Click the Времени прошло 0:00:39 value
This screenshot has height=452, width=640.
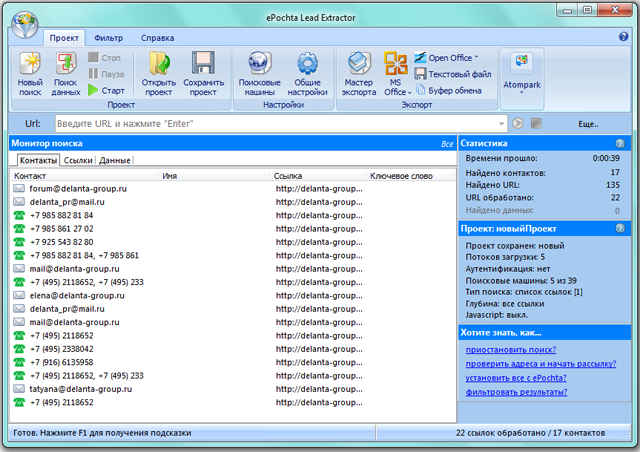[606, 158]
